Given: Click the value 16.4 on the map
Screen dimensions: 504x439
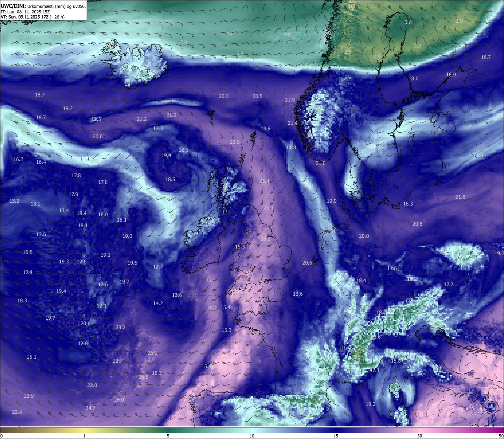Looking at the screenshot, I should click(x=41, y=162).
